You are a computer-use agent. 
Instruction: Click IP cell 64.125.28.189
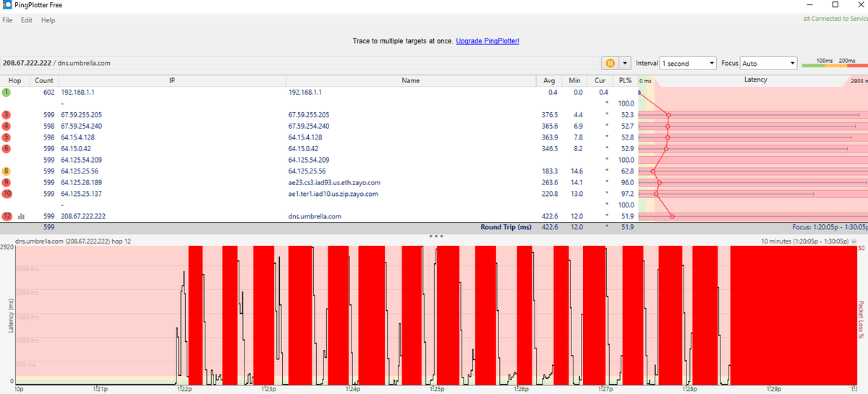coord(82,182)
